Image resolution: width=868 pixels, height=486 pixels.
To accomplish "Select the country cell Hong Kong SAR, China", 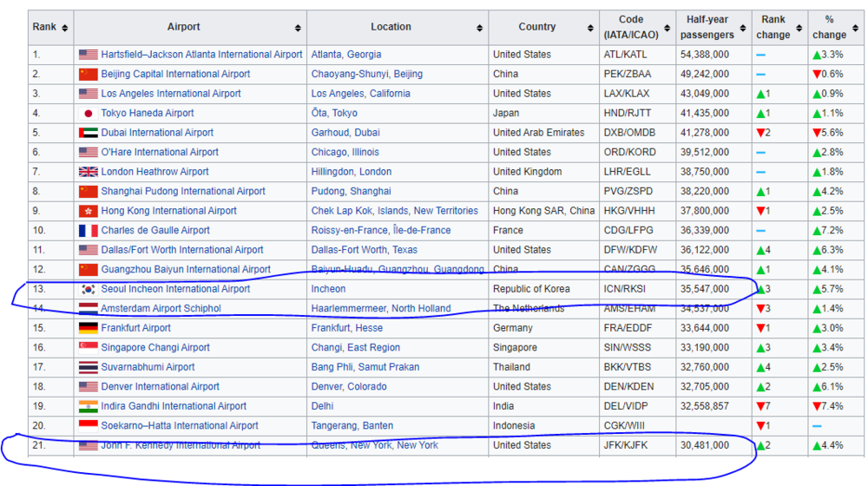I will tap(543, 211).
